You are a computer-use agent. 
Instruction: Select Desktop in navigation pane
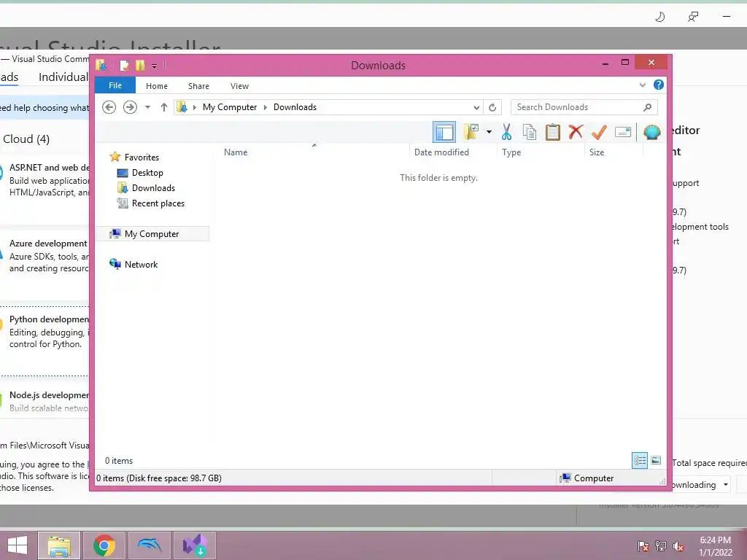[x=140, y=172]
